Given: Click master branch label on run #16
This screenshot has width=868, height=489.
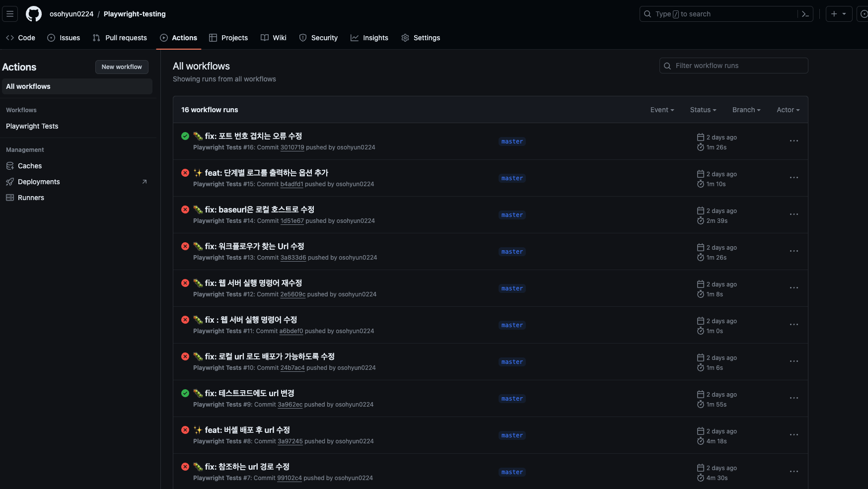Looking at the screenshot, I should pos(512,141).
